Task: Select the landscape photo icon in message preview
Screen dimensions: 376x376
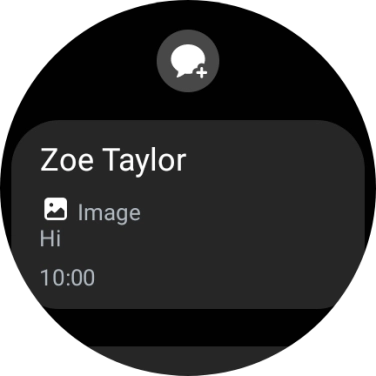Action: tap(56, 209)
